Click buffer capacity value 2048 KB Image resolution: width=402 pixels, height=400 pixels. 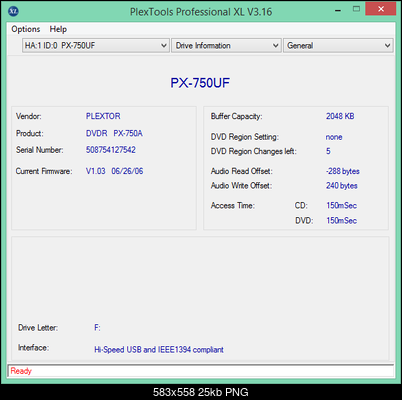coord(340,116)
